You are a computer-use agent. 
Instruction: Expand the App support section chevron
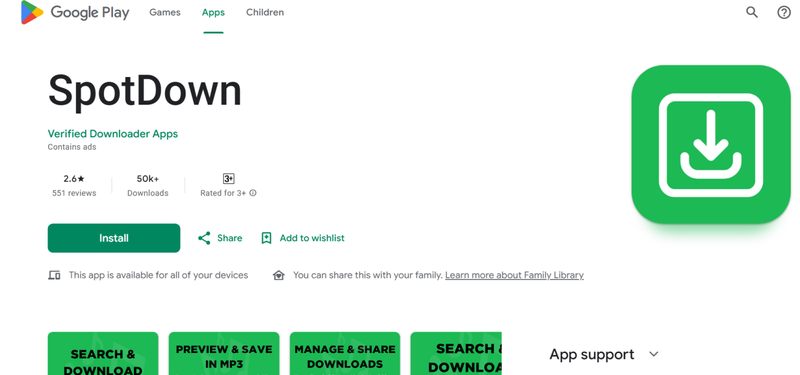(654, 354)
